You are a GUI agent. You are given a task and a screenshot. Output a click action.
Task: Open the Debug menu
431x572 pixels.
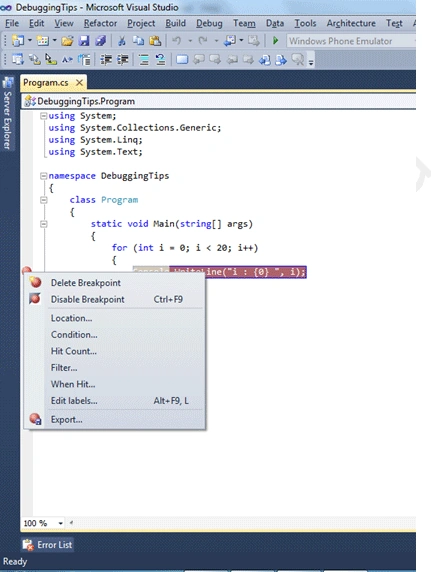click(x=209, y=23)
